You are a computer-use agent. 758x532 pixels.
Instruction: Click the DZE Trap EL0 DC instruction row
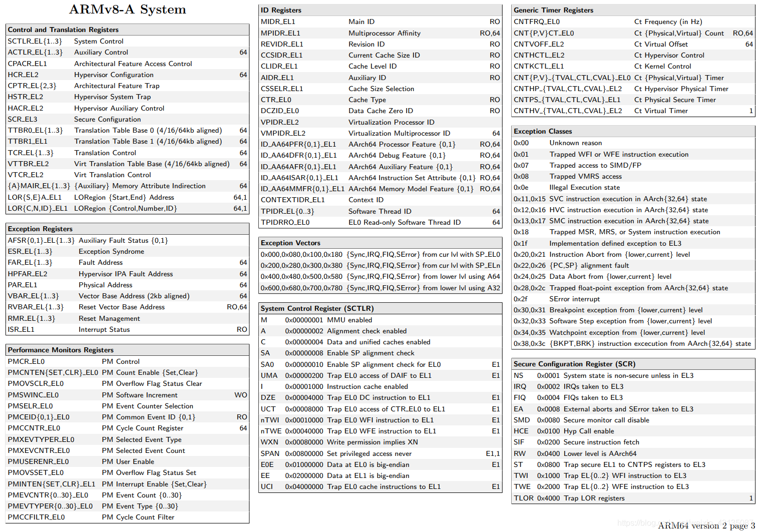(381, 397)
